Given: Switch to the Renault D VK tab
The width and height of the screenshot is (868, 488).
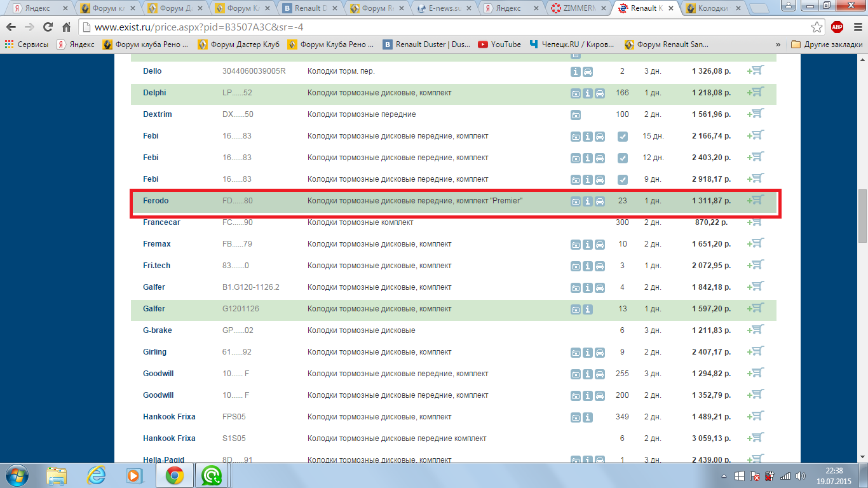Looking at the screenshot, I should [x=309, y=8].
